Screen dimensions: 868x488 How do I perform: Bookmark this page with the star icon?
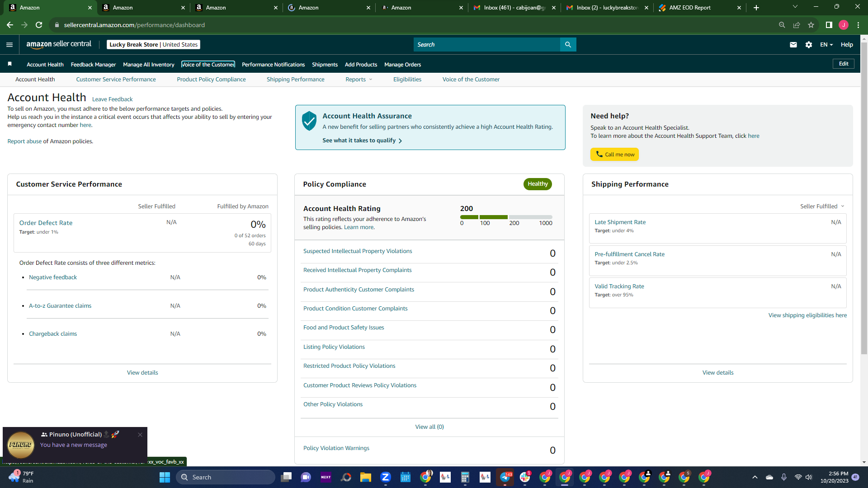click(x=811, y=25)
